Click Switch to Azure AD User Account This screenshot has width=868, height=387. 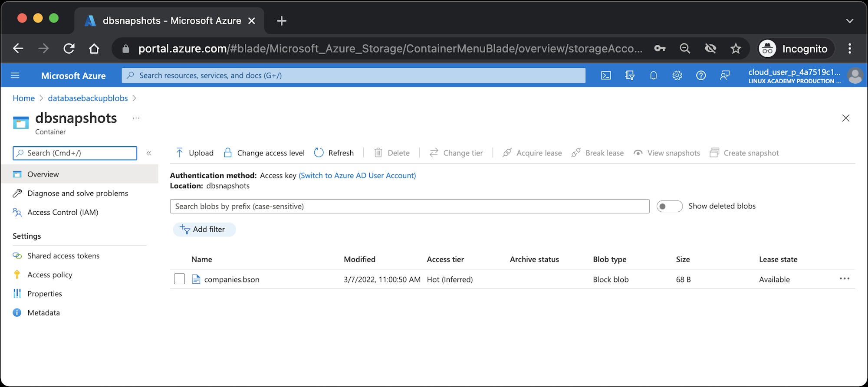[x=357, y=175]
